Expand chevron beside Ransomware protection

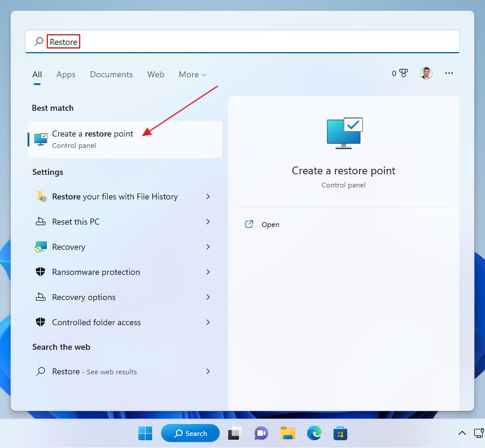point(208,272)
